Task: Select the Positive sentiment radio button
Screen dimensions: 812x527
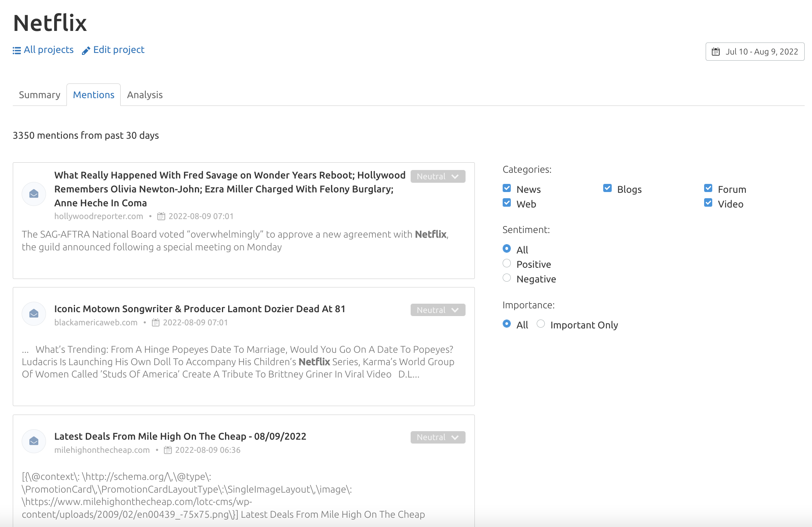Action: click(x=507, y=264)
